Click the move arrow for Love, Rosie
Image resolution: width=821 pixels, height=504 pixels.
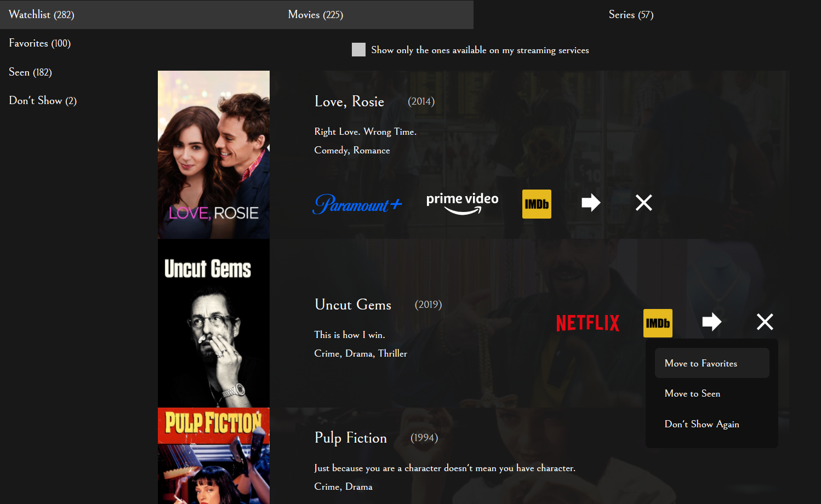tap(590, 202)
